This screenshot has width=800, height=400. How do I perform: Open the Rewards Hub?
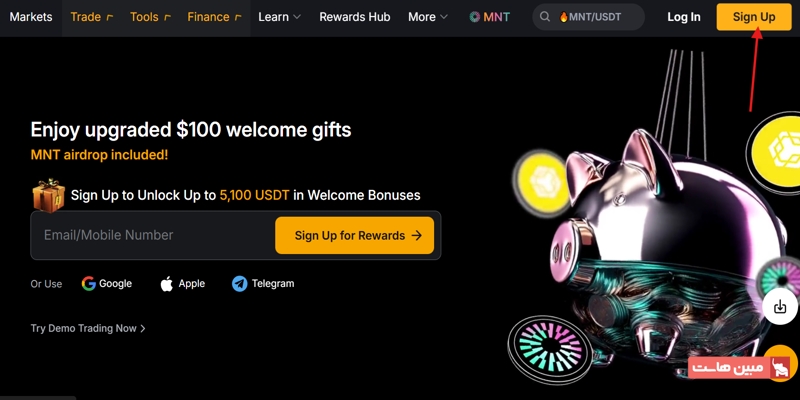click(355, 17)
